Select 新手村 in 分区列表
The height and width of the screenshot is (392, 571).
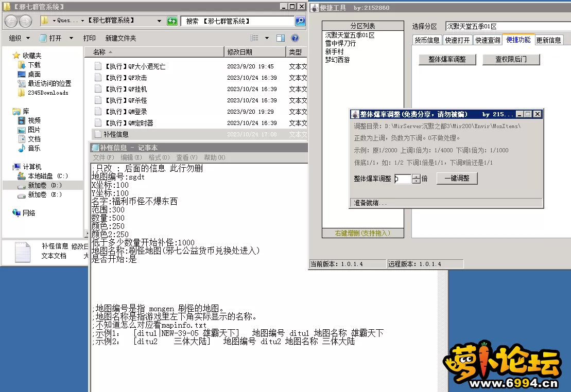[334, 51]
